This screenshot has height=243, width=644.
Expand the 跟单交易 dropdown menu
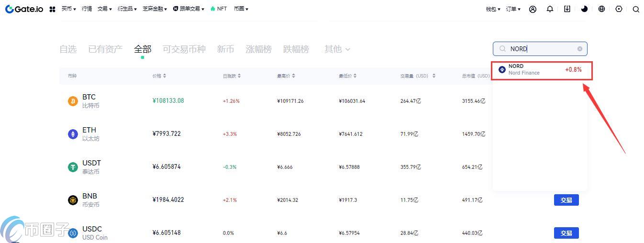pyautogui.click(x=189, y=9)
